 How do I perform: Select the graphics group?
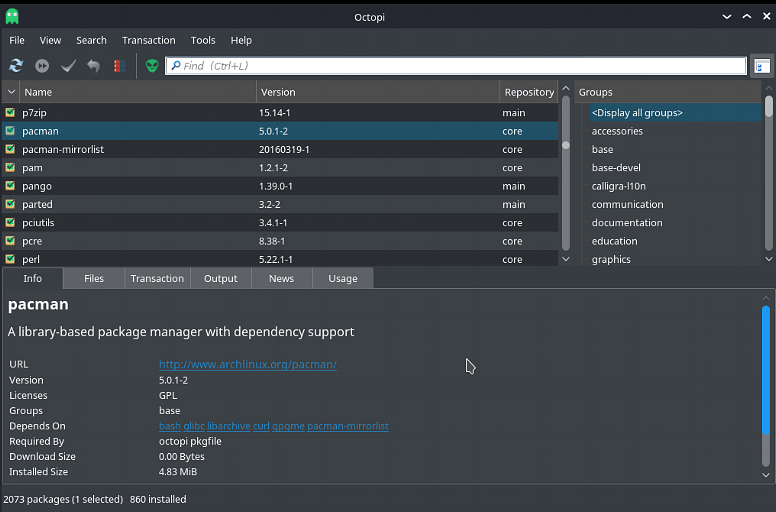(611, 259)
